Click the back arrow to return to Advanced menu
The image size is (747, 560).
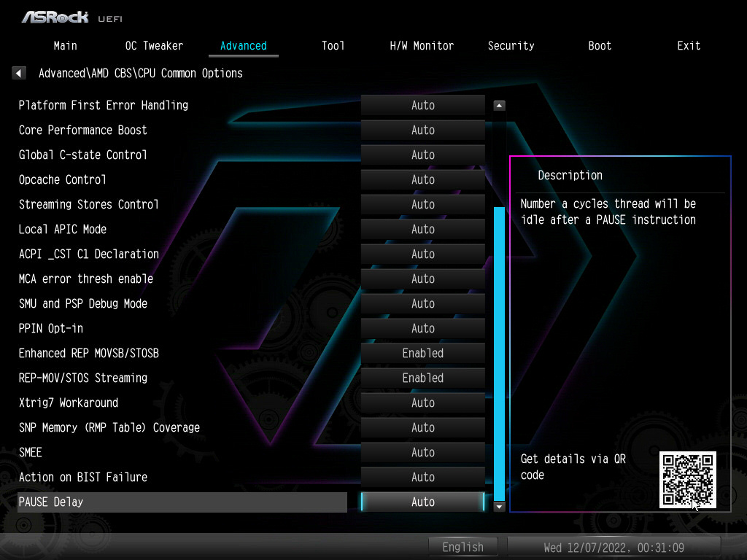pos(18,73)
